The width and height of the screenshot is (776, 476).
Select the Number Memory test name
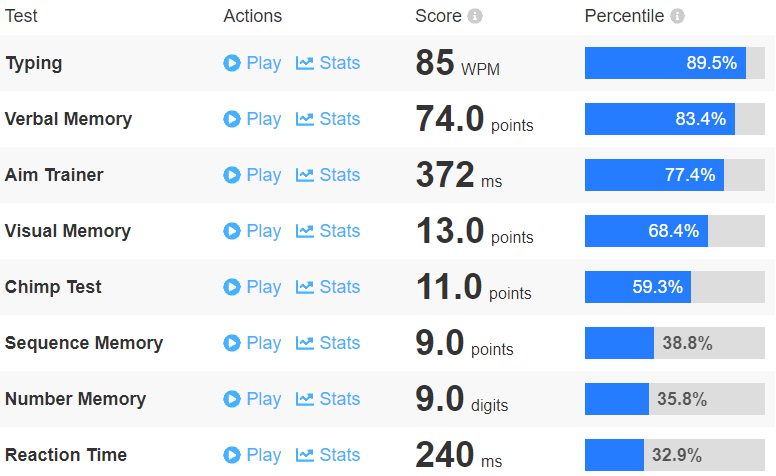[75, 399]
